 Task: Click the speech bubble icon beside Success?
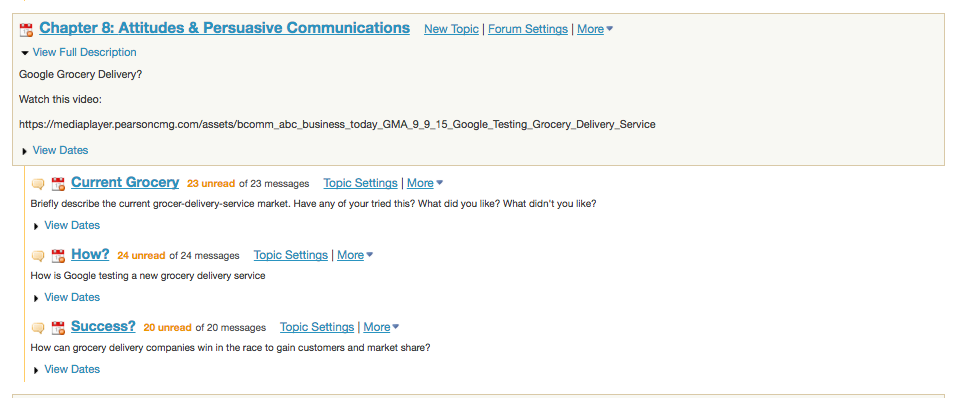[x=38, y=327]
